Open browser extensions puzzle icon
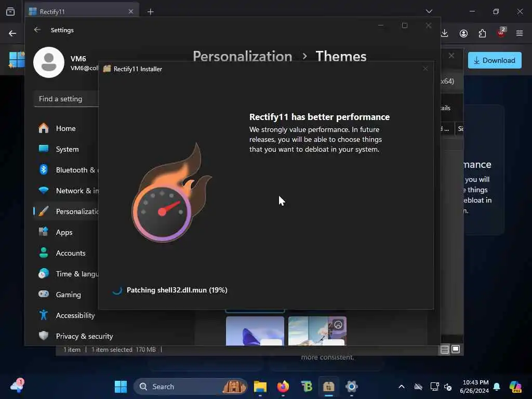Screen dimensions: 532x399 point(482,33)
